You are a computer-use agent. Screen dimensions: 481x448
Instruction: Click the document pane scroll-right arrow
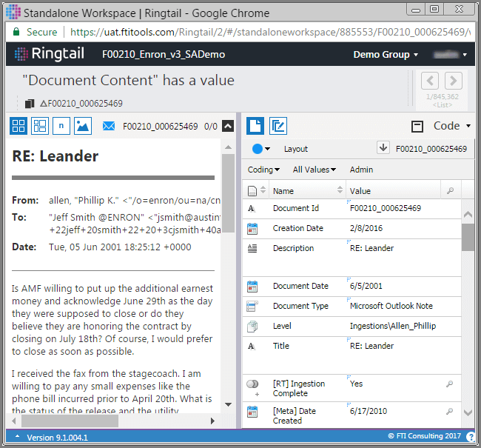point(212,421)
